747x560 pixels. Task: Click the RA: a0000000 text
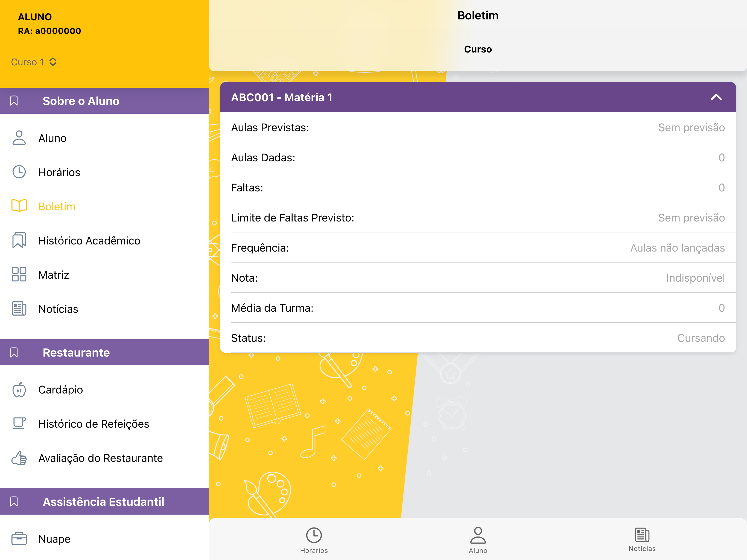[49, 31]
